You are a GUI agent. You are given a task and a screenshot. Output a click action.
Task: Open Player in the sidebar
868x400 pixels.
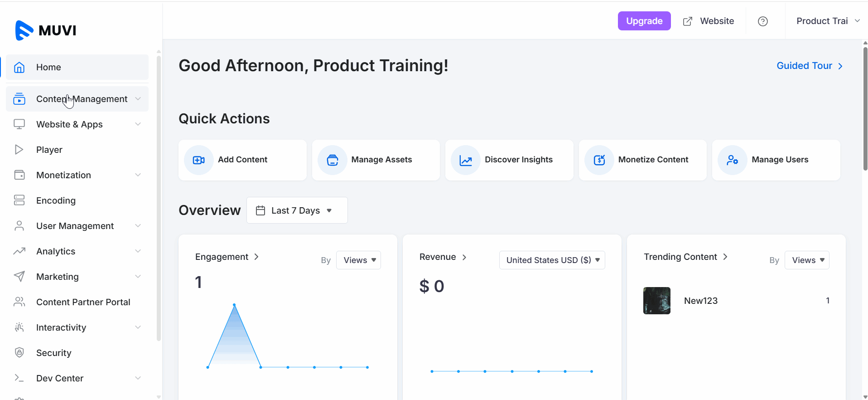[x=49, y=150]
